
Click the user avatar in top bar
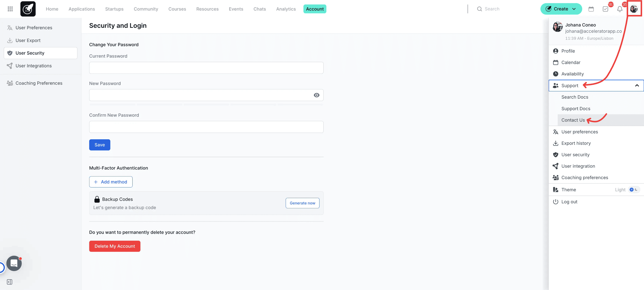[x=634, y=9]
